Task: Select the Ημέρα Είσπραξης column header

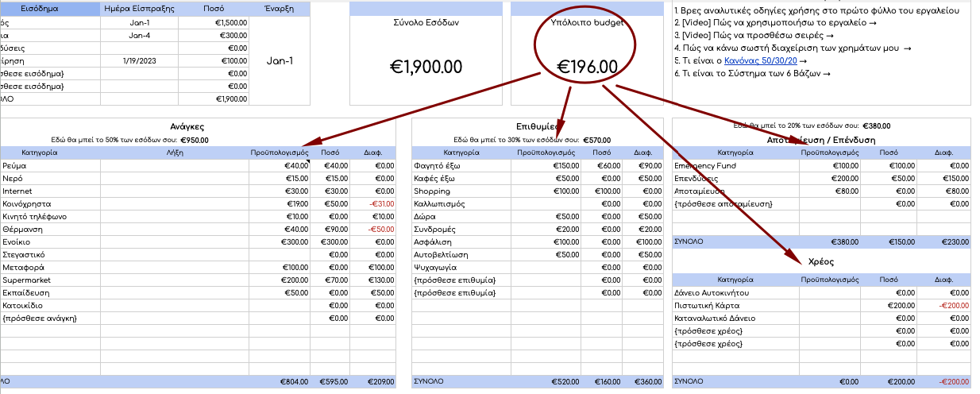Action: [140, 10]
